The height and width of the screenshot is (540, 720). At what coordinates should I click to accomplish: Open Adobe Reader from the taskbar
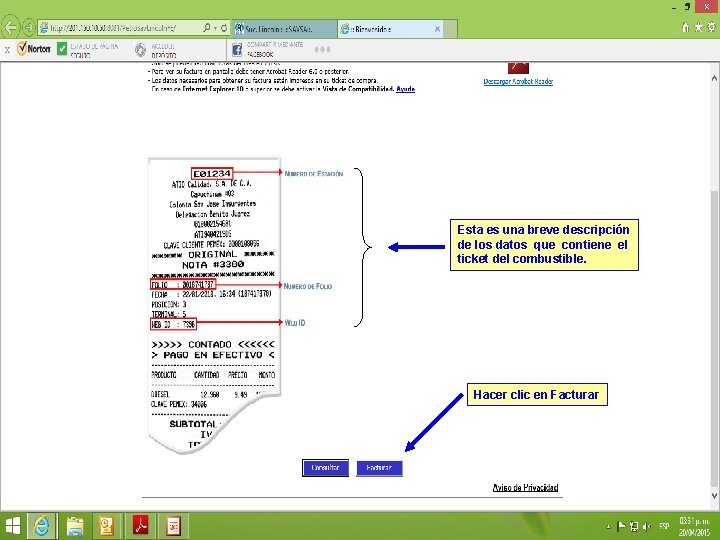point(141,526)
